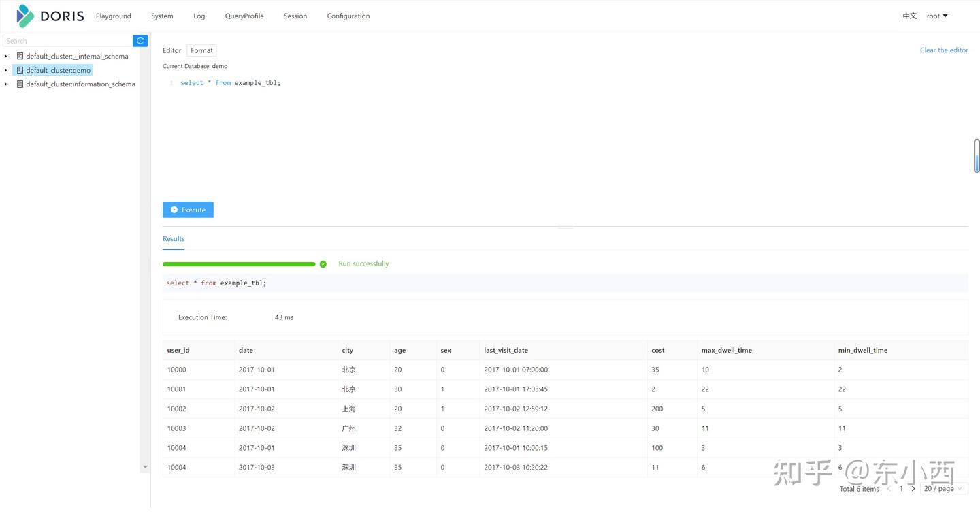Open the QueryProfile menu

(244, 16)
